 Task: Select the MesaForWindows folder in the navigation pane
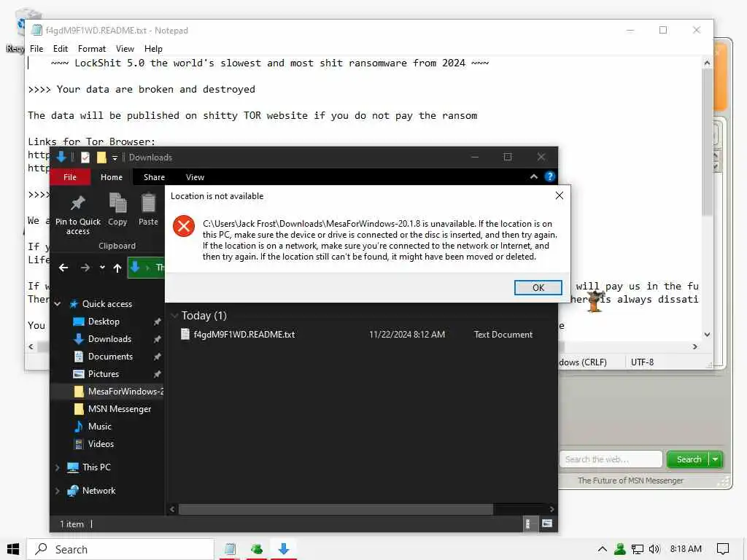pyautogui.click(x=119, y=392)
